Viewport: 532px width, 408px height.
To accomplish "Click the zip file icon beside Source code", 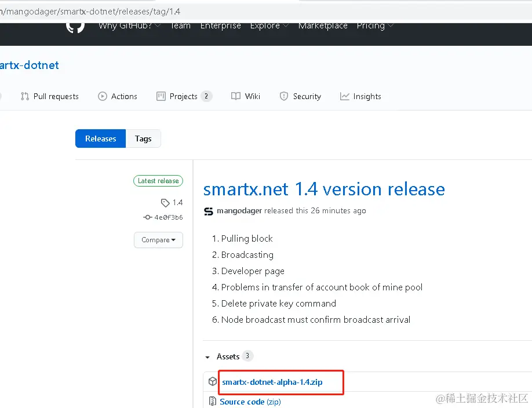I will [x=212, y=401].
